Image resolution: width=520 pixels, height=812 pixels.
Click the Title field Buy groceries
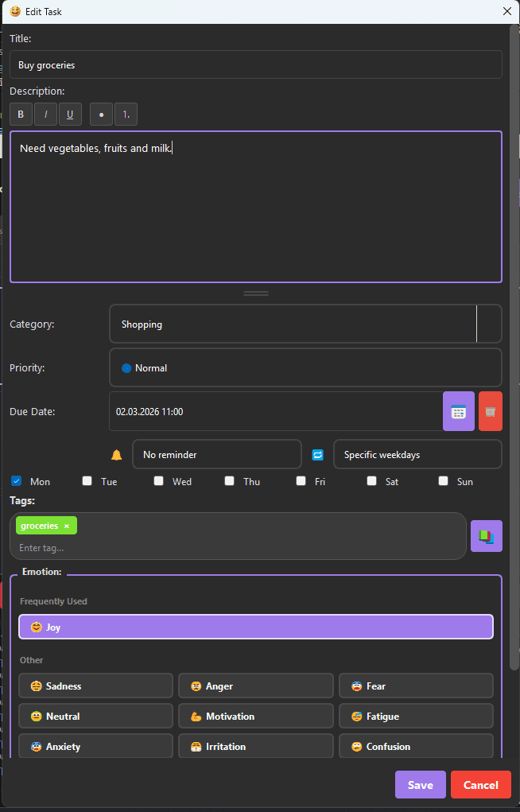[x=256, y=64]
